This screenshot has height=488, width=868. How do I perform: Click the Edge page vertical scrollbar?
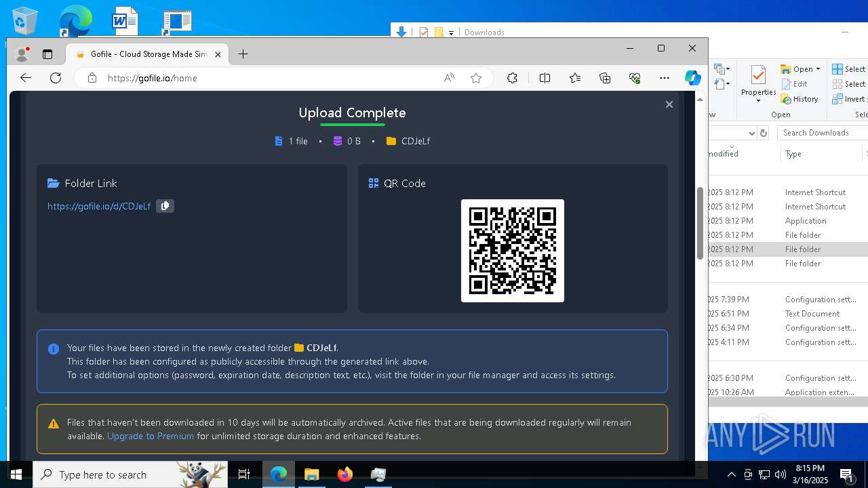(x=701, y=222)
